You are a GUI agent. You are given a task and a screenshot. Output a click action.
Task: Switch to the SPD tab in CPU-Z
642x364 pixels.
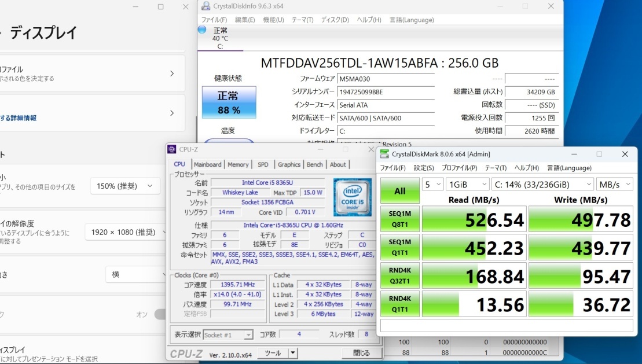[263, 164]
